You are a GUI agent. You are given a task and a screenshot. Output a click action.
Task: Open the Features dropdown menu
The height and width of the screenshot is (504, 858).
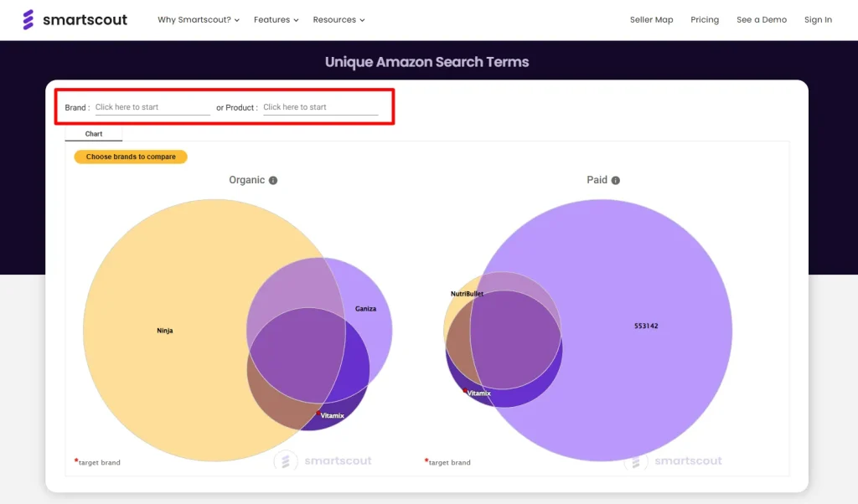(276, 19)
